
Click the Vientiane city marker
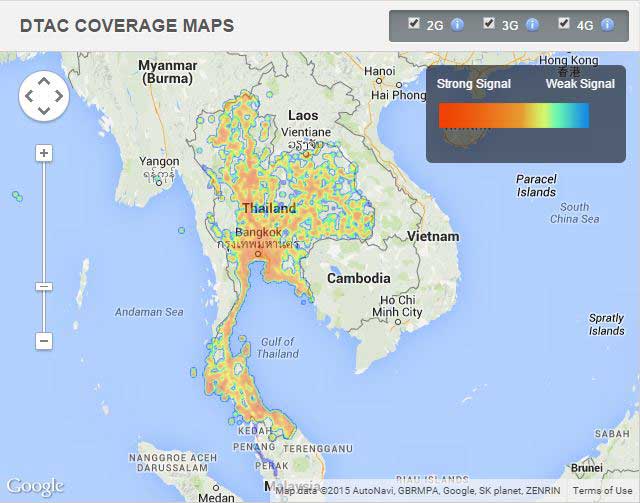[x=306, y=154]
